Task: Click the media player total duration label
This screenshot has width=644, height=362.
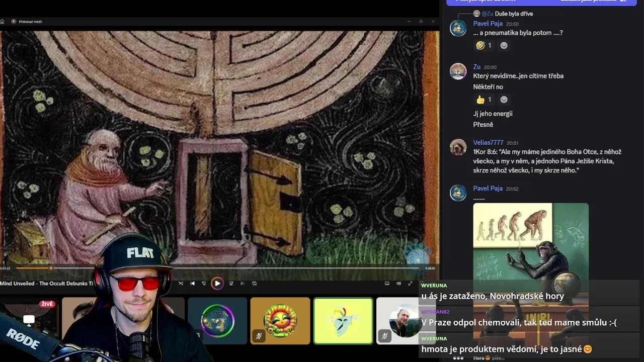Action: (x=430, y=268)
